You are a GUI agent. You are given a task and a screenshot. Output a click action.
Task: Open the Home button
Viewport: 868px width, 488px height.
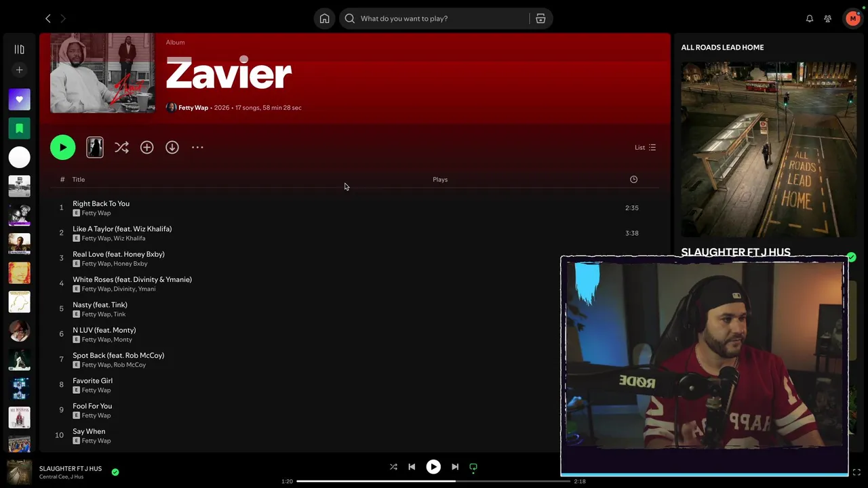pos(324,18)
